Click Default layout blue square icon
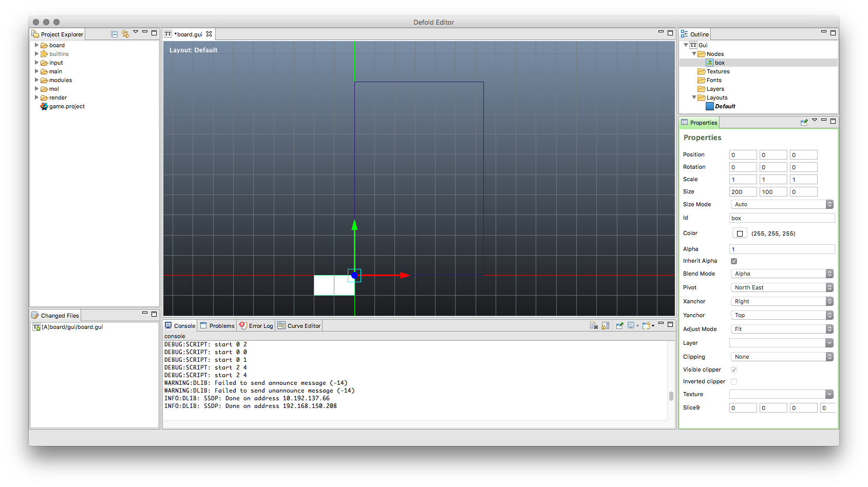The width and height of the screenshot is (868, 487). 710,106
